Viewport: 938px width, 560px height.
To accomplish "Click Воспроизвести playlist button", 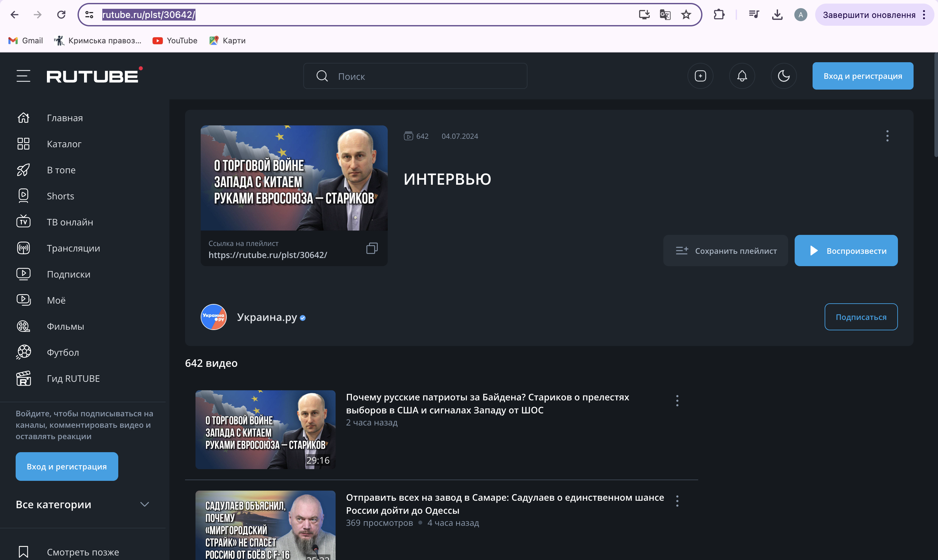I will tap(846, 251).
